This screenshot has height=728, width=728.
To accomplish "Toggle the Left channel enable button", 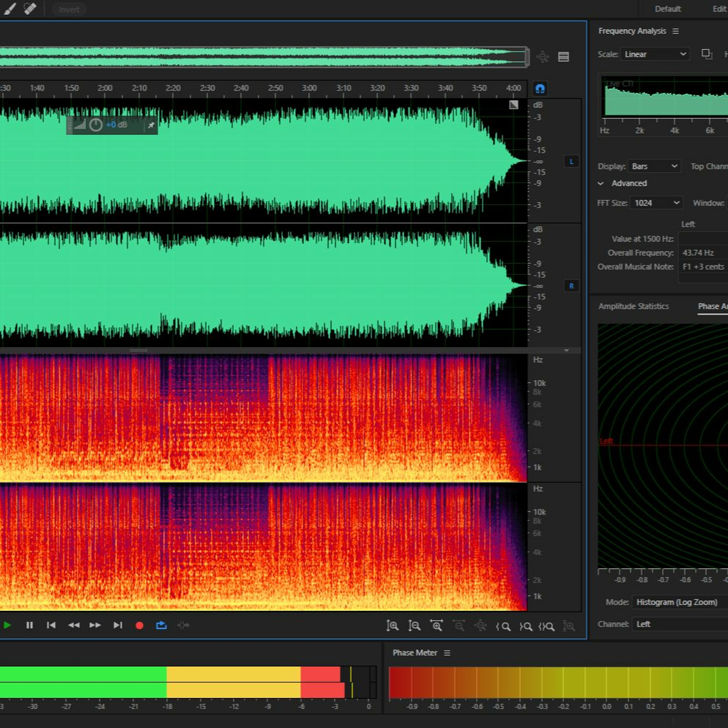I will point(571,162).
